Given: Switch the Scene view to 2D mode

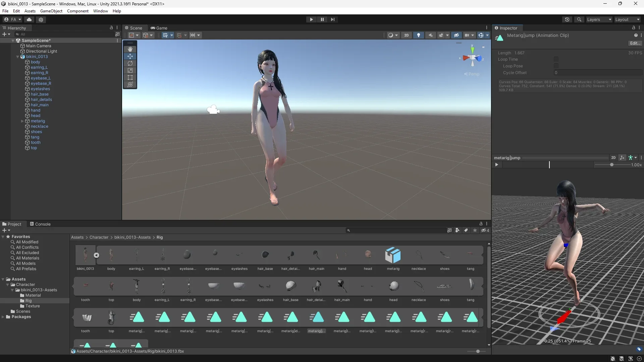Looking at the screenshot, I should pyautogui.click(x=407, y=35).
